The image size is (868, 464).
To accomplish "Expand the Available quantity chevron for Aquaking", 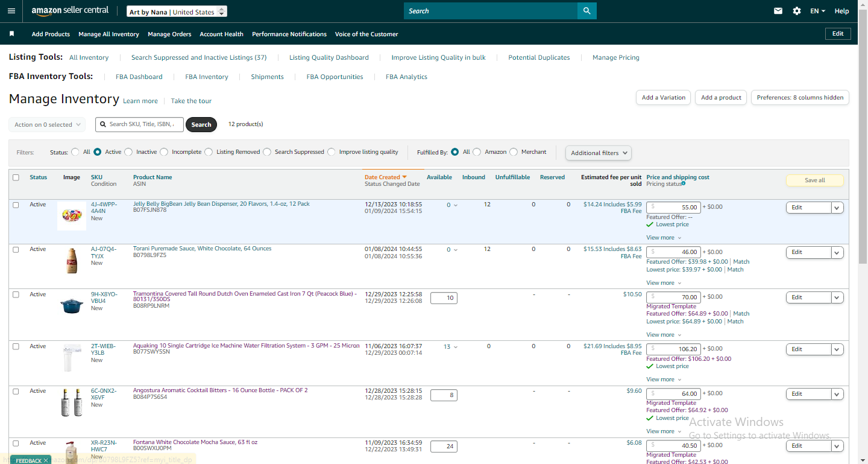I will pos(456,347).
